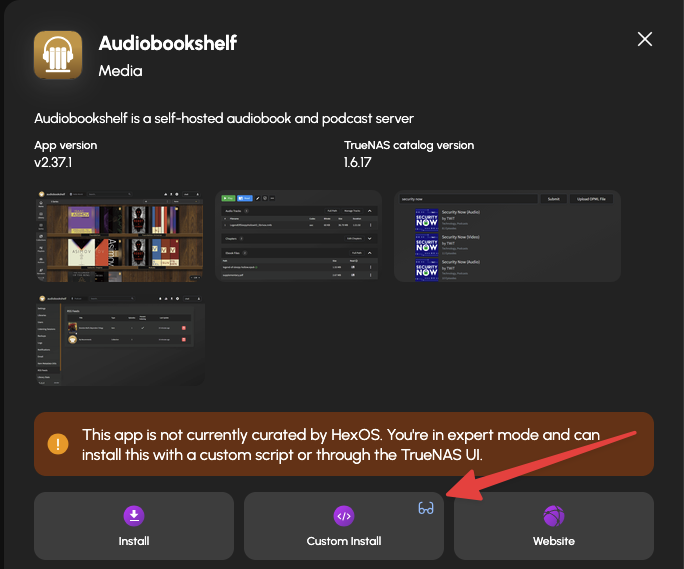The image size is (684, 569).
Task: Click the not curated by HexOS warning text
Action: tap(341, 445)
